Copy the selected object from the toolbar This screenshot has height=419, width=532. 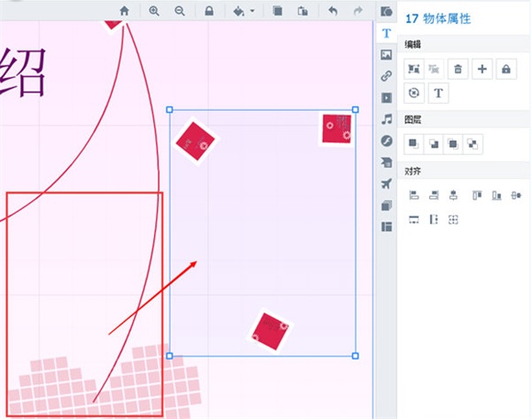(x=278, y=11)
